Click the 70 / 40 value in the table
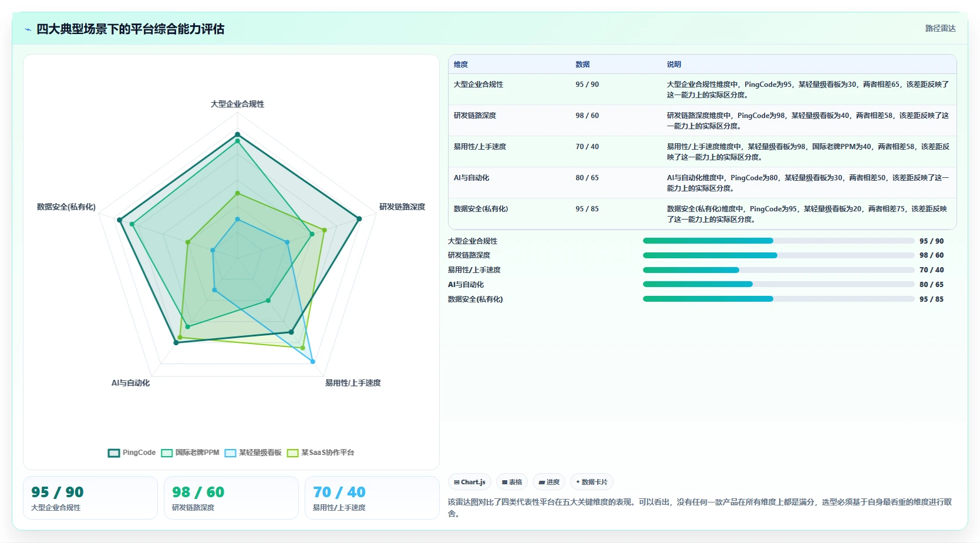Viewport: 980px width, 543px height. pos(587,147)
